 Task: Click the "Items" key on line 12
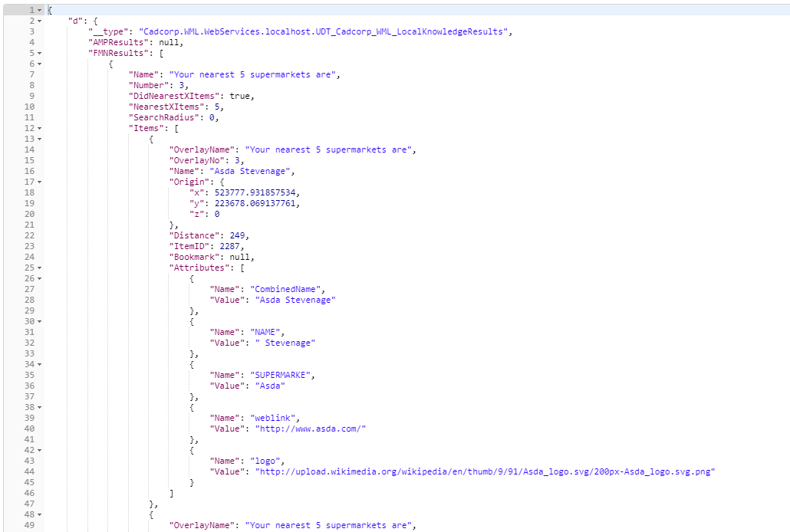tap(146, 128)
